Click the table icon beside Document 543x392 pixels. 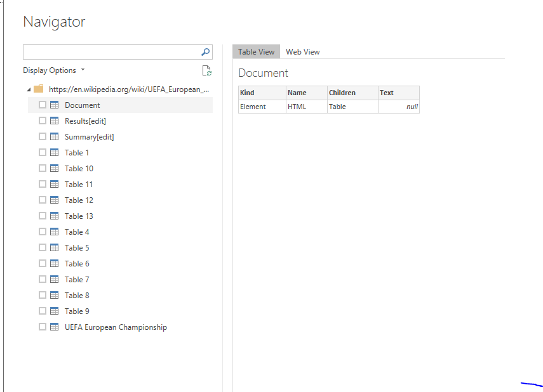[x=55, y=105]
